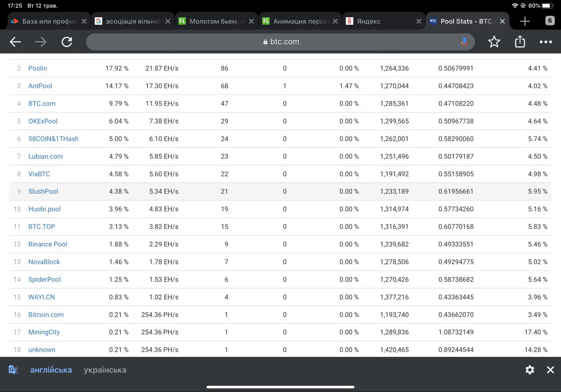The image size is (561, 392).
Task: Open the AntPool pool link
Action: (40, 86)
